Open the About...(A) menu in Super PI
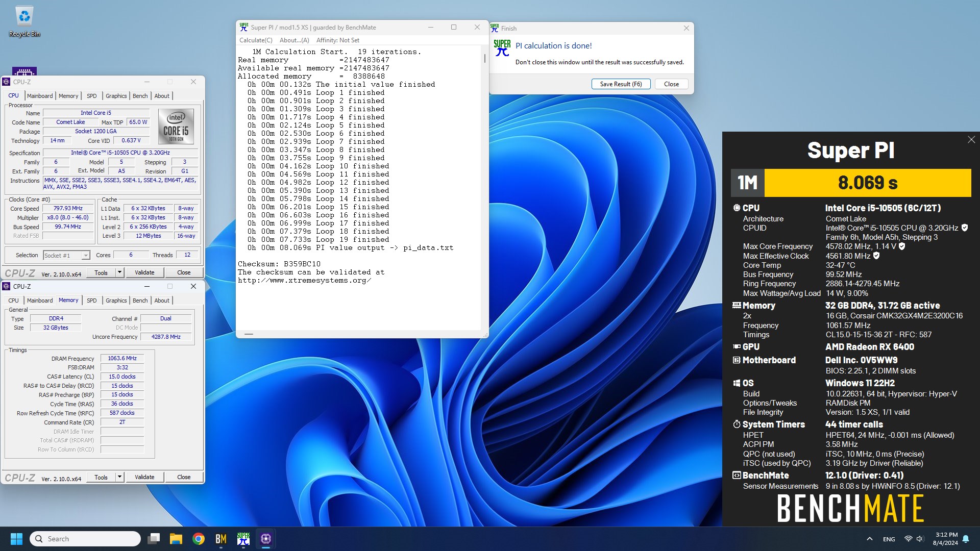The height and width of the screenshot is (551, 980). [x=295, y=40]
